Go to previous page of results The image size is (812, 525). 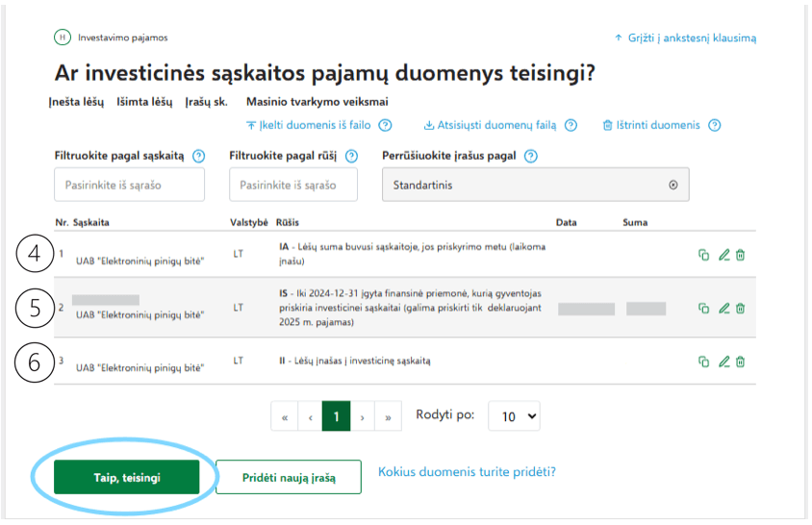point(310,415)
